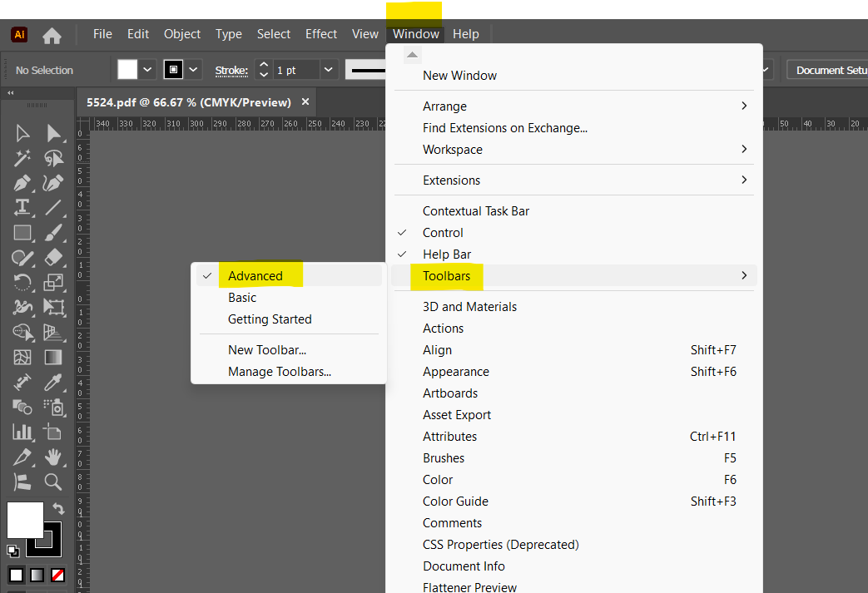868x593 pixels.
Task: Select the Column Graph tool
Action: 22,432
